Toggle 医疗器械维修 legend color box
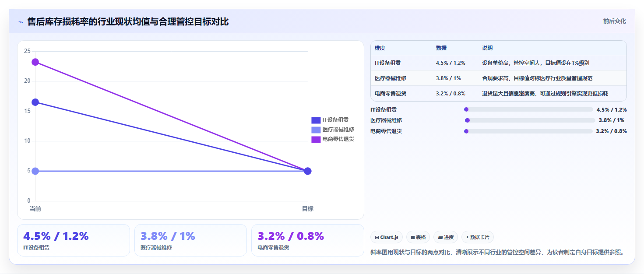The image size is (644, 274). tap(316, 130)
